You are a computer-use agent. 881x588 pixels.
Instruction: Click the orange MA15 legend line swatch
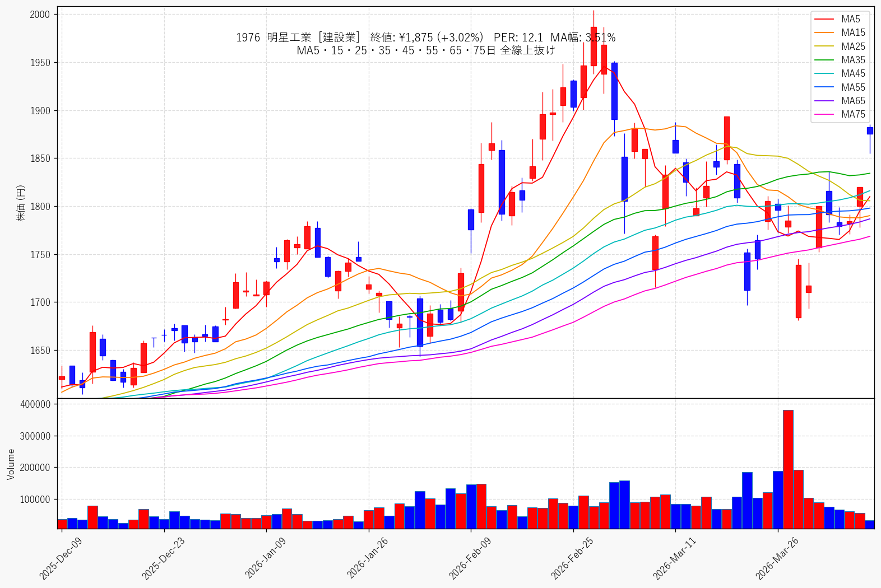(824, 33)
